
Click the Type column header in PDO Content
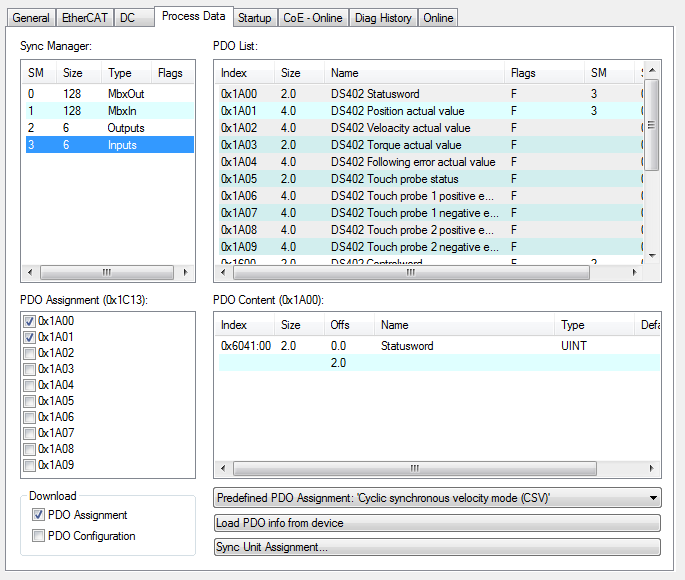[x=595, y=325]
